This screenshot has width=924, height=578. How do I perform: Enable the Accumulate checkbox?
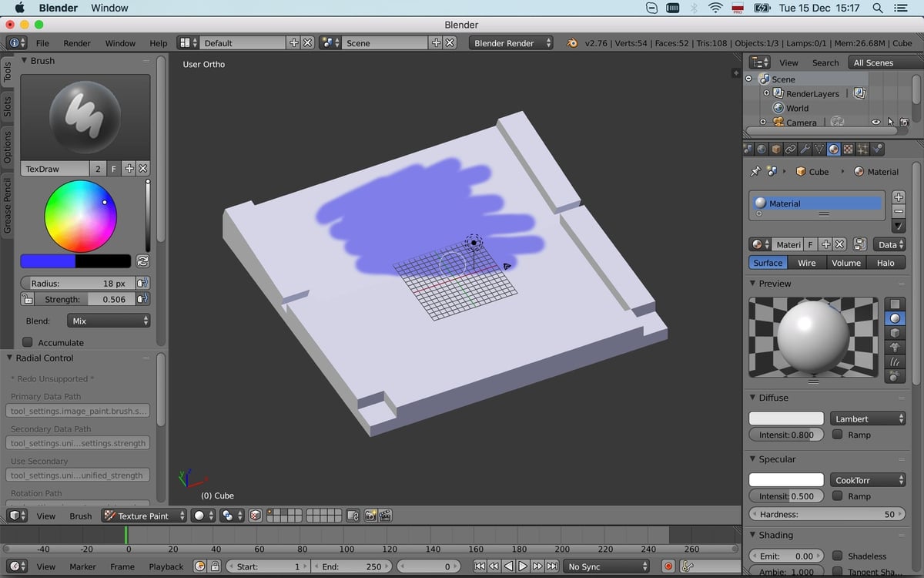(28, 342)
